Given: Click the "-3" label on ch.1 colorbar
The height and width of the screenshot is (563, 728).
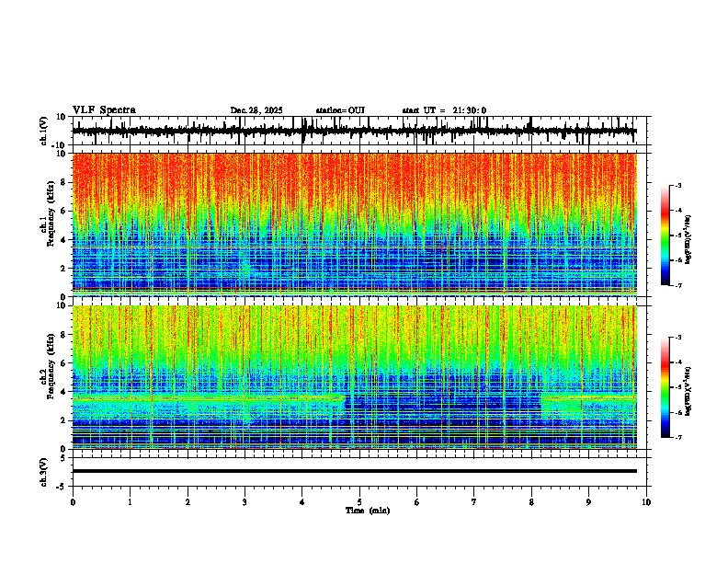Looking at the screenshot, I should click(677, 186).
